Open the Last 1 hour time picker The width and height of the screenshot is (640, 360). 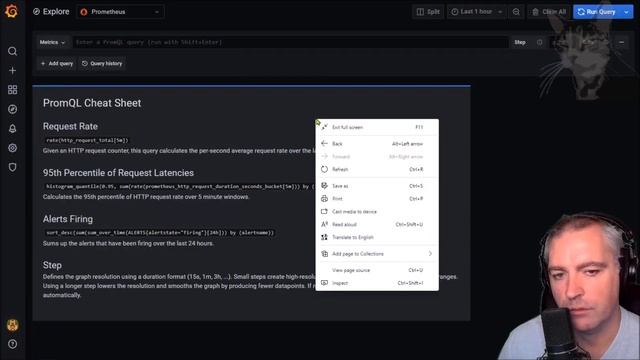tap(476, 12)
